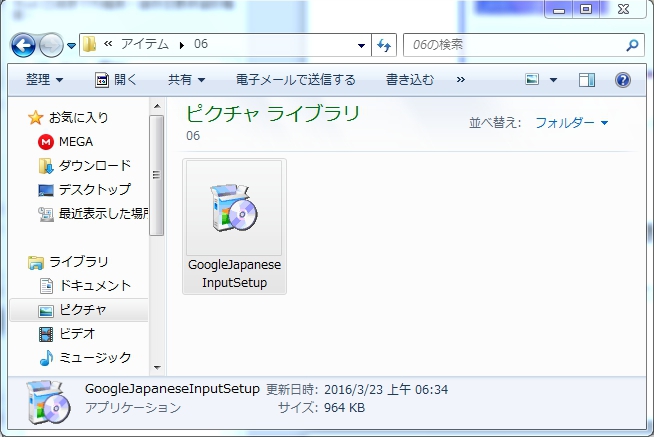Open MEGA in the favorites list
Image resolution: width=654 pixels, height=437 pixels.
point(76,142)
